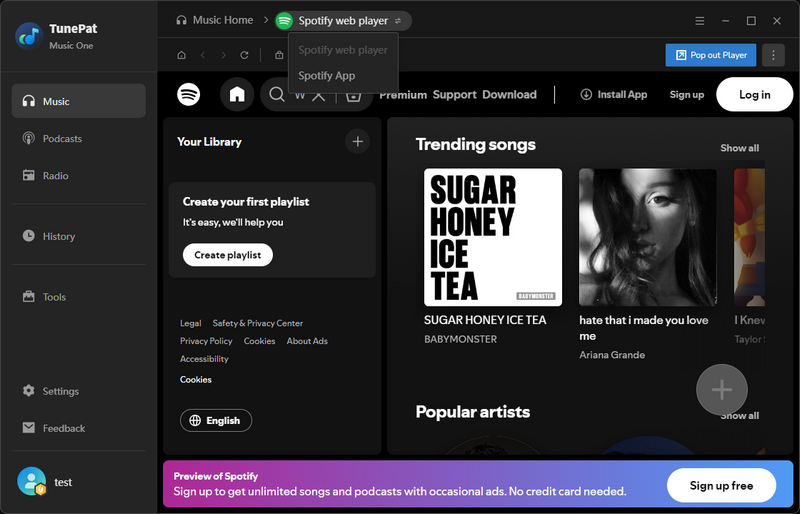Image resolution: width=800 pixels, height=514 pixels.
Task: Clear the search field with X
Action: tap(319, 95)
